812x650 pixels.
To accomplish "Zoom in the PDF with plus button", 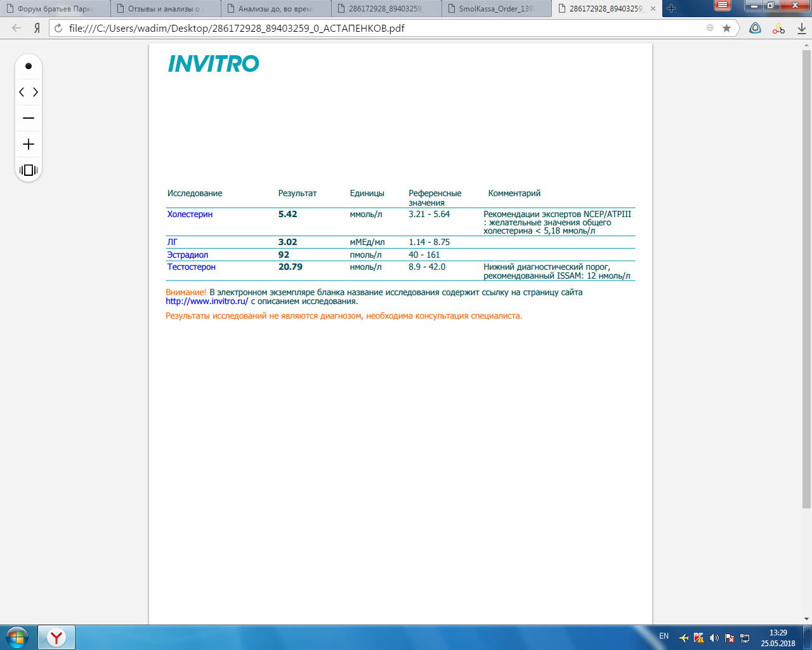I will 29,145.
